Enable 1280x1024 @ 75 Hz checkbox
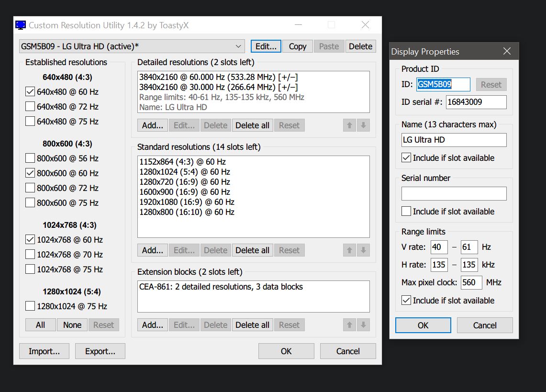This screenshot has height=392, width=546. point(30,306)
